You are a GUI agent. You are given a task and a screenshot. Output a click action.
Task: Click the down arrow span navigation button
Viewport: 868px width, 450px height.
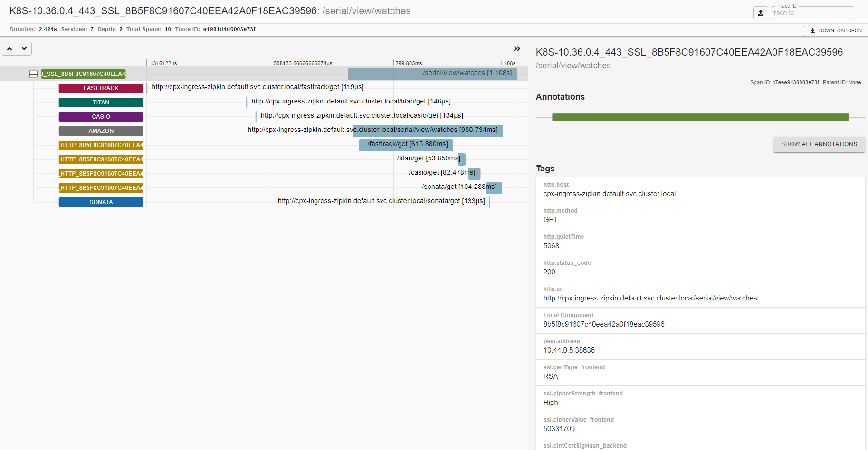pos(24,48)
